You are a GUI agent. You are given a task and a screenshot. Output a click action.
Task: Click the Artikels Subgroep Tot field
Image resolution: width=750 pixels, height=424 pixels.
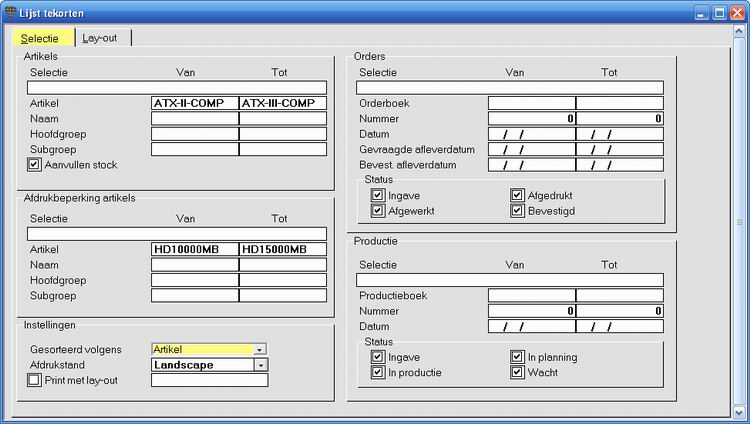point(283,149)
